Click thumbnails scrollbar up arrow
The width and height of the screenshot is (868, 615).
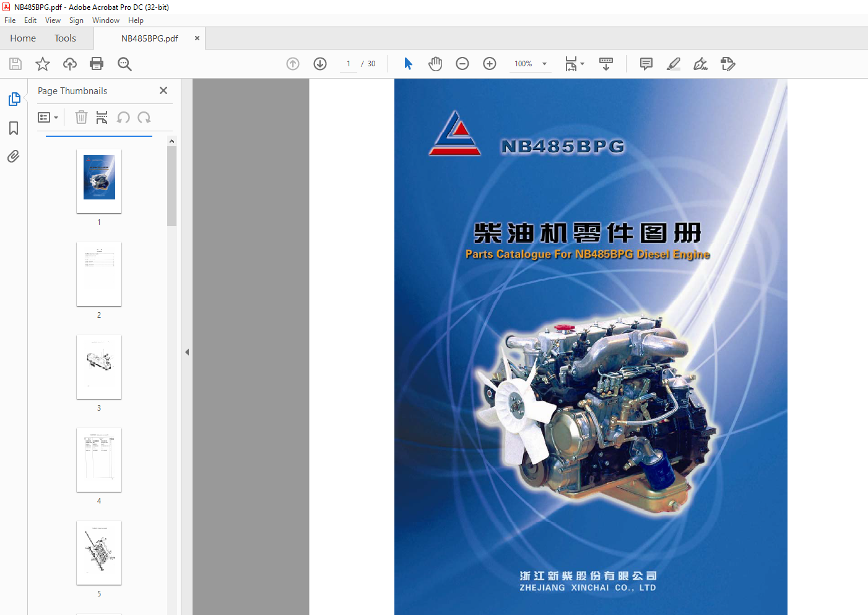(x=171, y=141)
